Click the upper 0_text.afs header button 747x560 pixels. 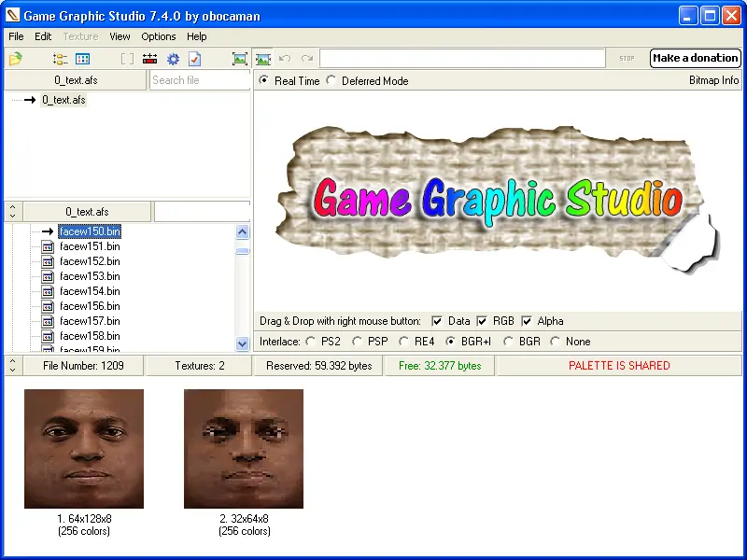click(76, 80)
